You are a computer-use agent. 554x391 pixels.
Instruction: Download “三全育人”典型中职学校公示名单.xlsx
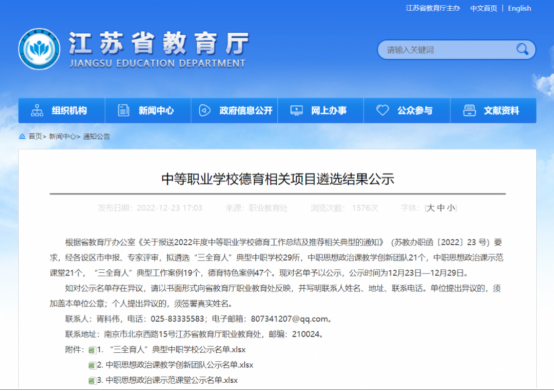tap(171, 350)
